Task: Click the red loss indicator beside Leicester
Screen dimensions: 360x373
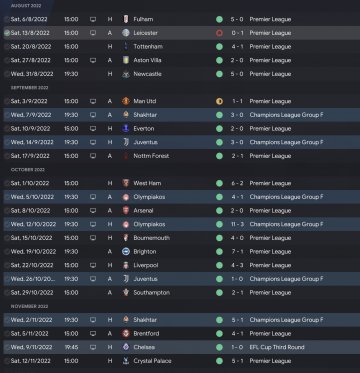Action: tap(219, 33)
